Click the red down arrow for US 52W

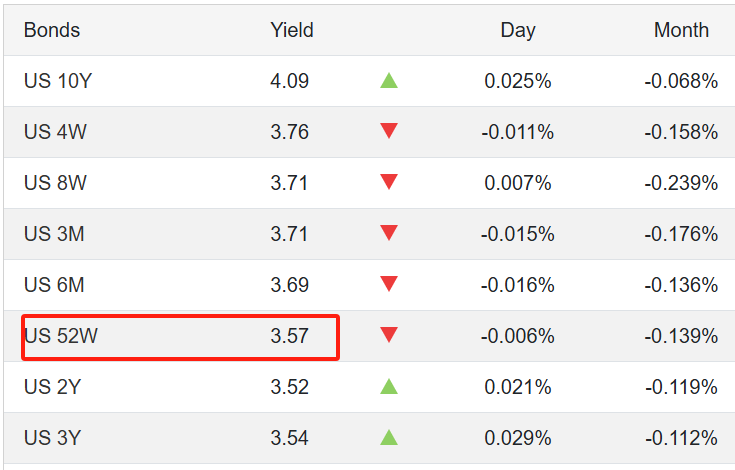click(x=389, y=335)
